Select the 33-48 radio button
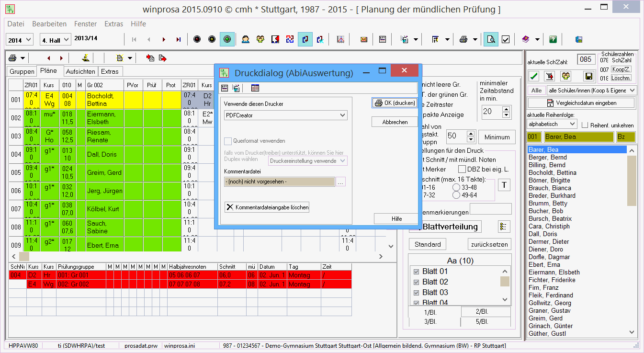The image size is (644, 353). 456,187
